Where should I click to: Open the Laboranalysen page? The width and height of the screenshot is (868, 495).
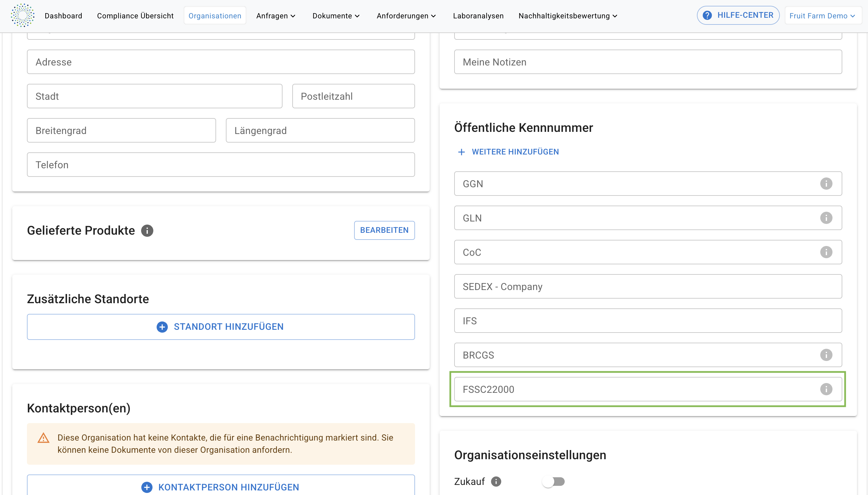point(478,16)
